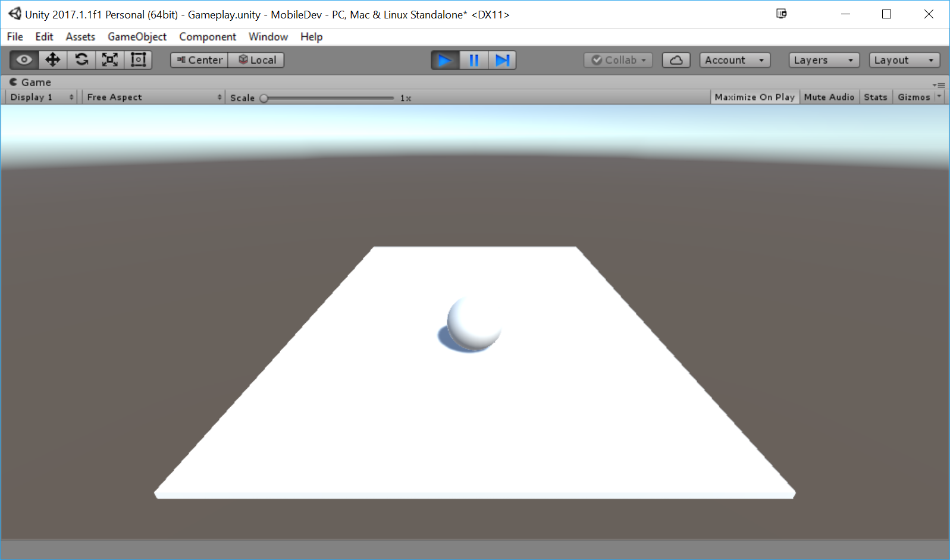Open the GameObject menu
This screenshot has width=950, height=560.
pos(137,37)
